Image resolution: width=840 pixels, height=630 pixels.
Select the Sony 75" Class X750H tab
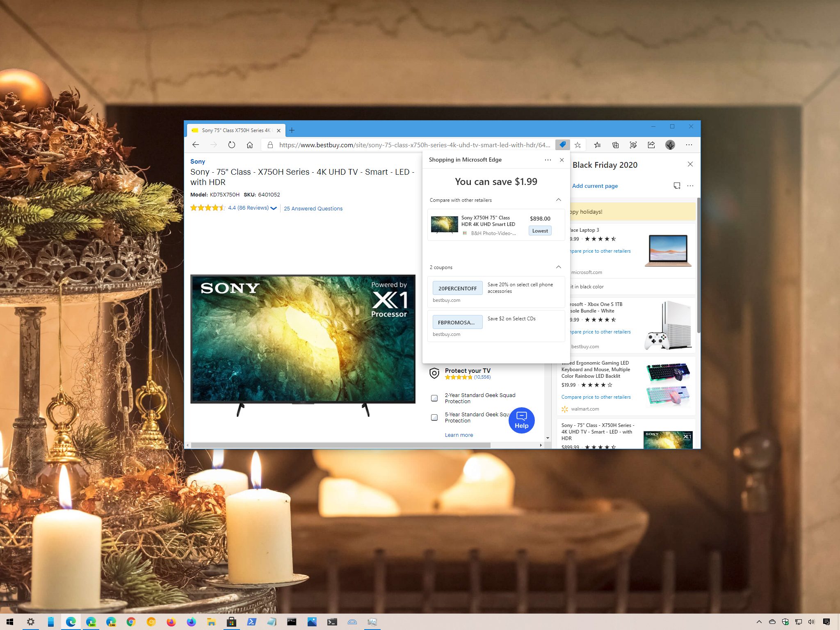coord(236,130)
